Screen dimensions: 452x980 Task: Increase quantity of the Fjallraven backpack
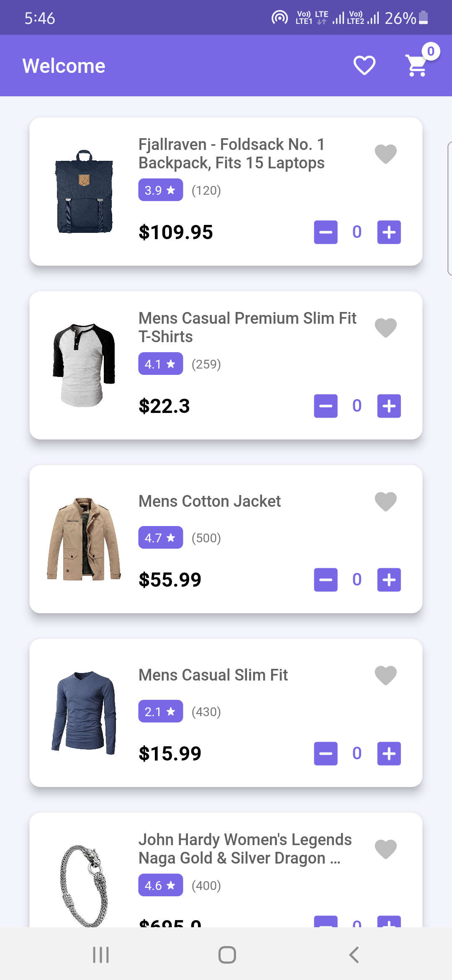tap(388, 232)
